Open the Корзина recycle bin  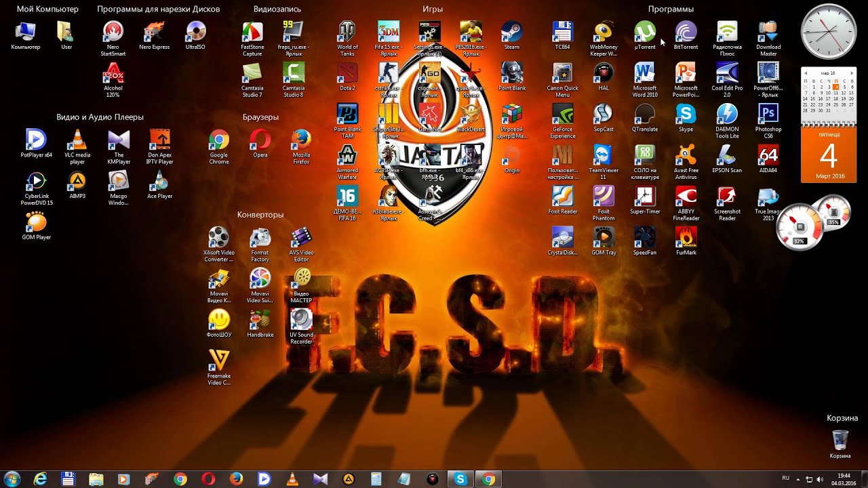pos(840,444)
